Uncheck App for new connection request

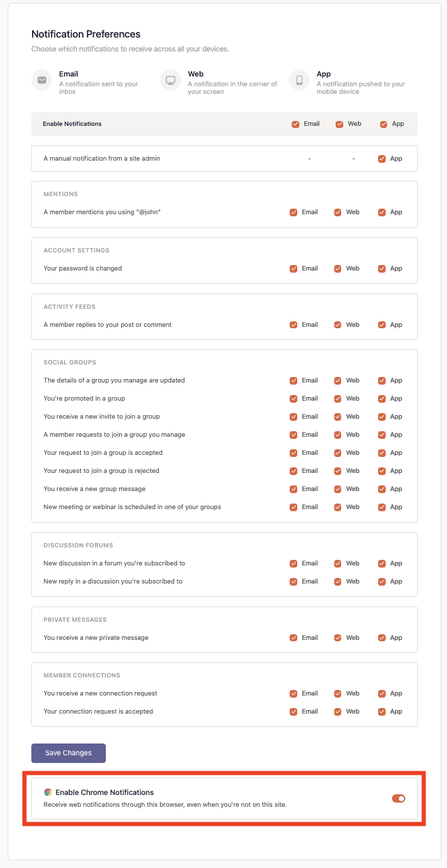coord(382,693)
